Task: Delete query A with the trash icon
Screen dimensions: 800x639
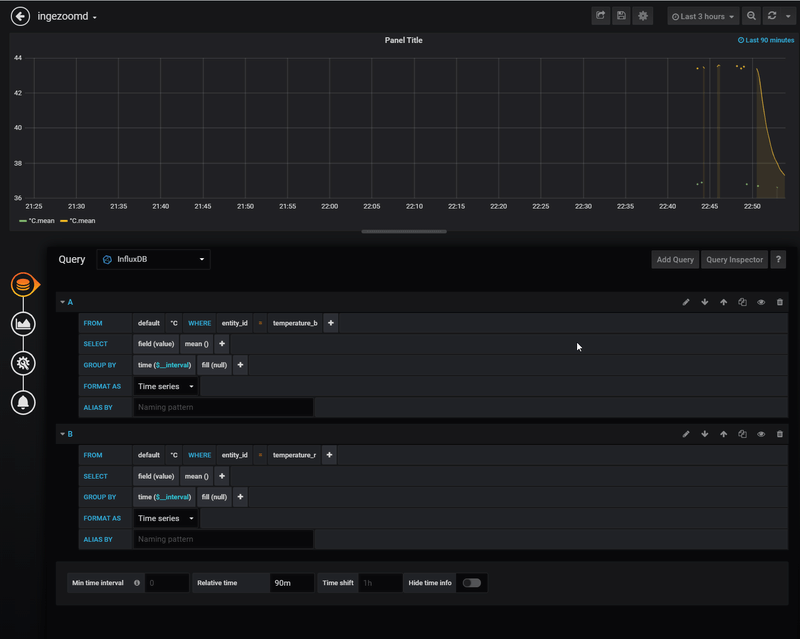Action: click(780, 301)
